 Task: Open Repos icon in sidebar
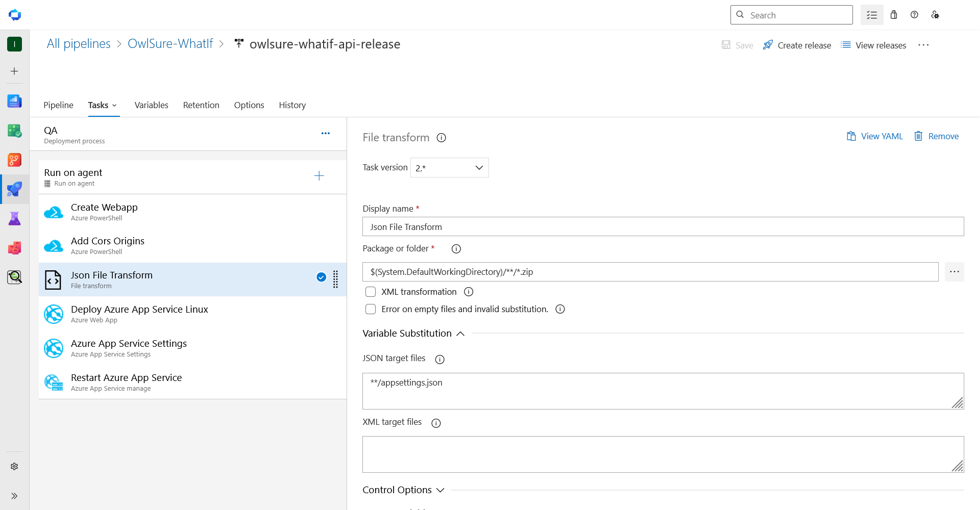click(x=14, y=160)
